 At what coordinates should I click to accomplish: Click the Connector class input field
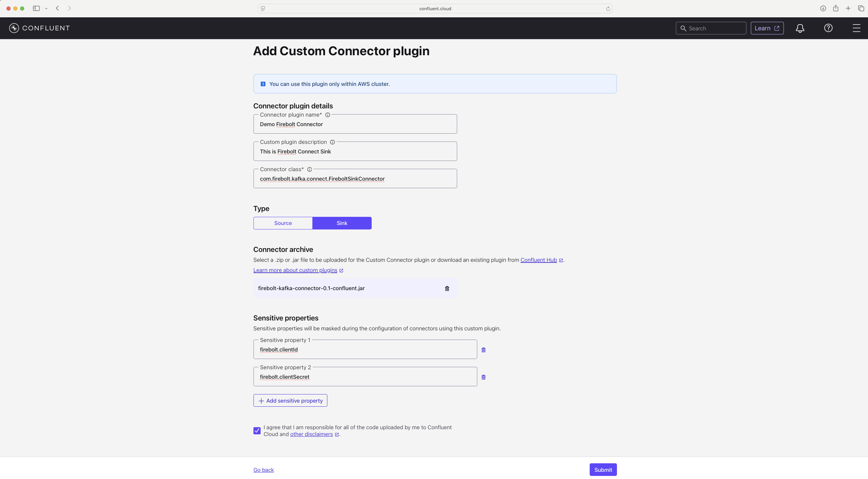pos(355,179)
